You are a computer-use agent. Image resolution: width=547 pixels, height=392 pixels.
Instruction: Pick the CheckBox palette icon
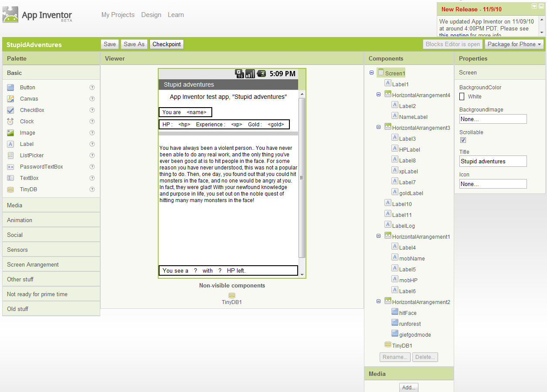[10, 110]
